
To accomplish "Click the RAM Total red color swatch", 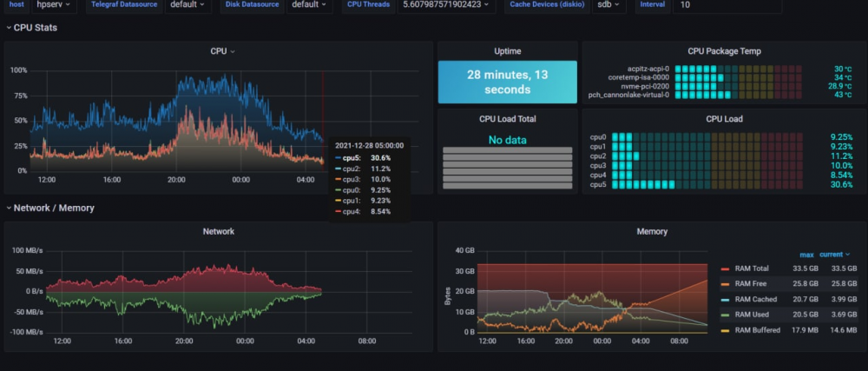I will 725,269.
